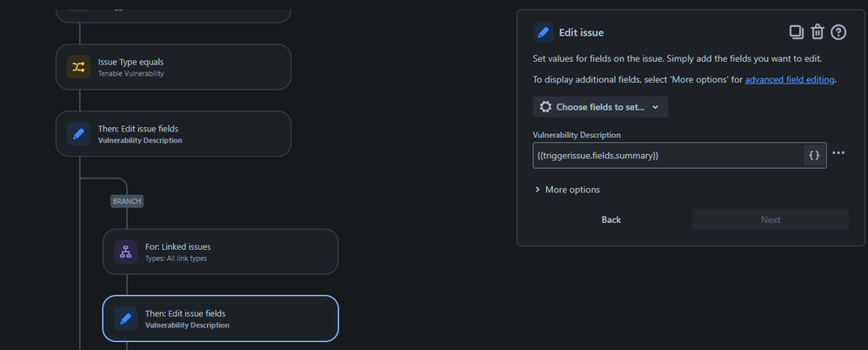868x350 pixels.
Task: Click the pencil icon on the highlighted Edit issue fields node
Action: click(125, 319)
